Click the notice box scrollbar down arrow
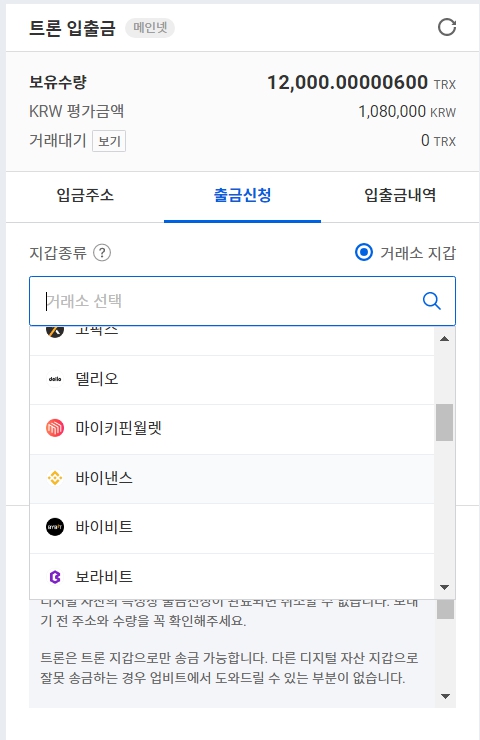 [x=445, y=696]
